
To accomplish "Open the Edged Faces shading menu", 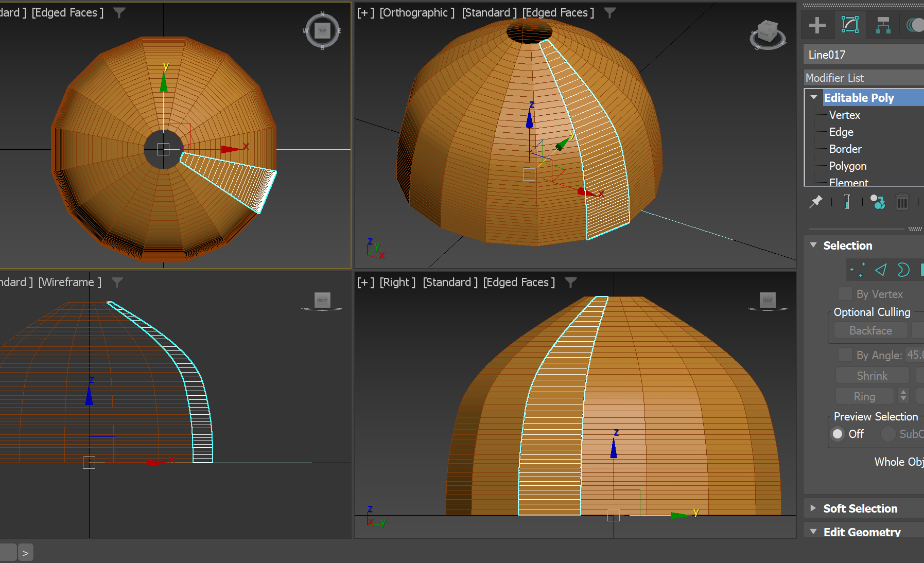I will (x=557, y=12).
